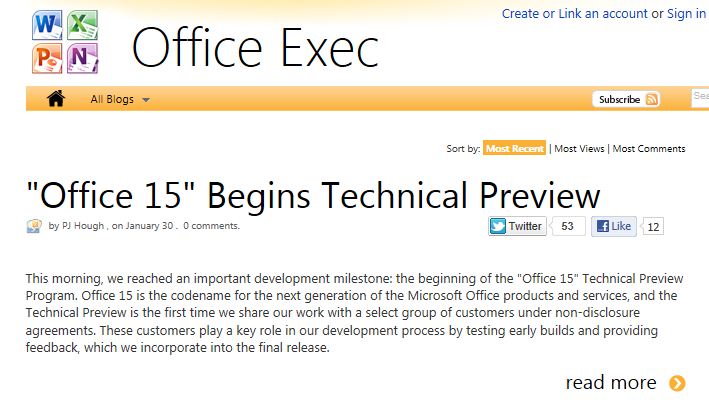This screenshot has width=709, height=404.
Task: Click the Word logo icon
Action: [x=47, y=25]
